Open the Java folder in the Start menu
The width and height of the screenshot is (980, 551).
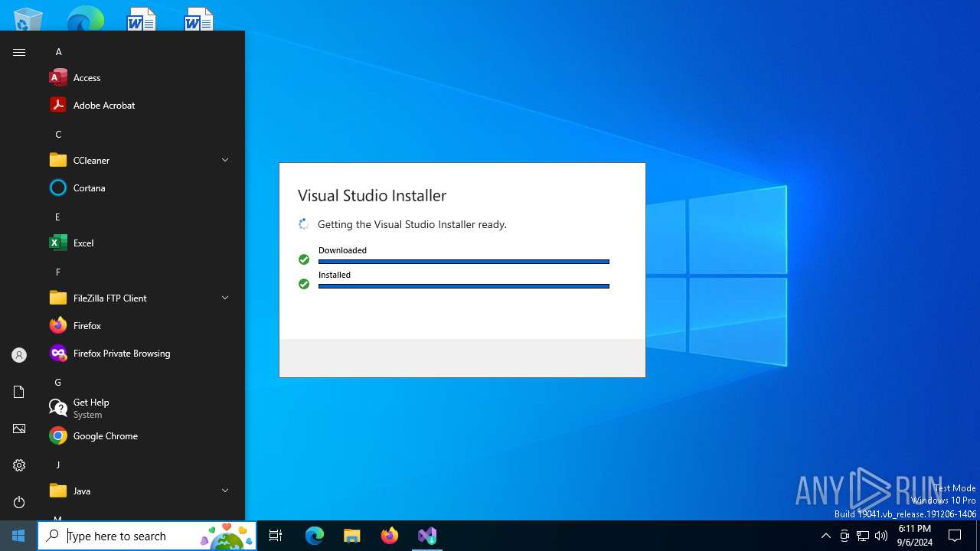click(x=141, y=491)
